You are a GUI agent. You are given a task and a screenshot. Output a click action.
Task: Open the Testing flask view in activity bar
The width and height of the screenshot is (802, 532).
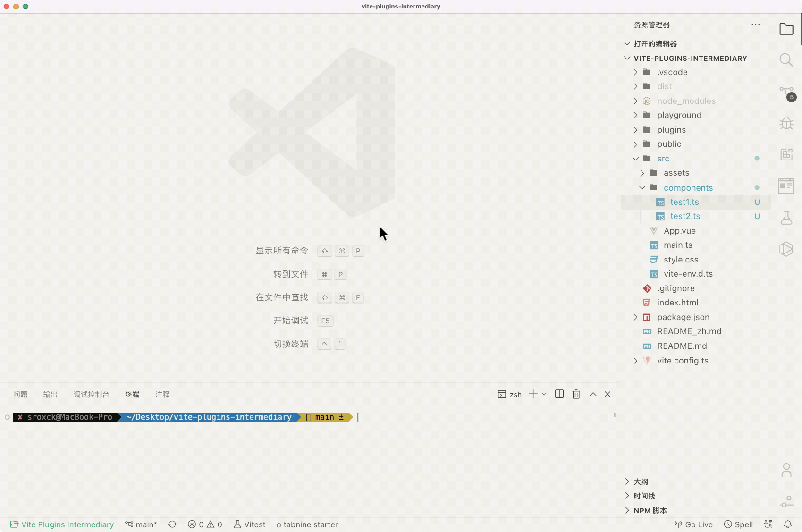(x=786, y=218)
